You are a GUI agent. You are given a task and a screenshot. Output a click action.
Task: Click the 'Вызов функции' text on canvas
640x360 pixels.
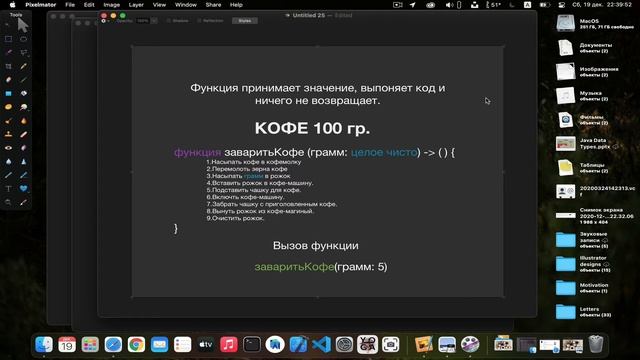316,246
